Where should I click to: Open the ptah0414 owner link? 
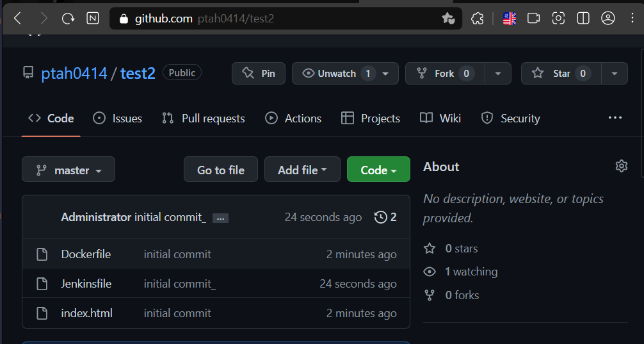tap(74, 73)
